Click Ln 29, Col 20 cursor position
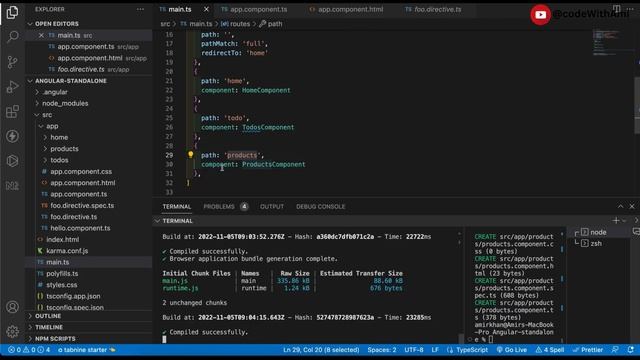 pyautogui.click(x=321, y=350)
